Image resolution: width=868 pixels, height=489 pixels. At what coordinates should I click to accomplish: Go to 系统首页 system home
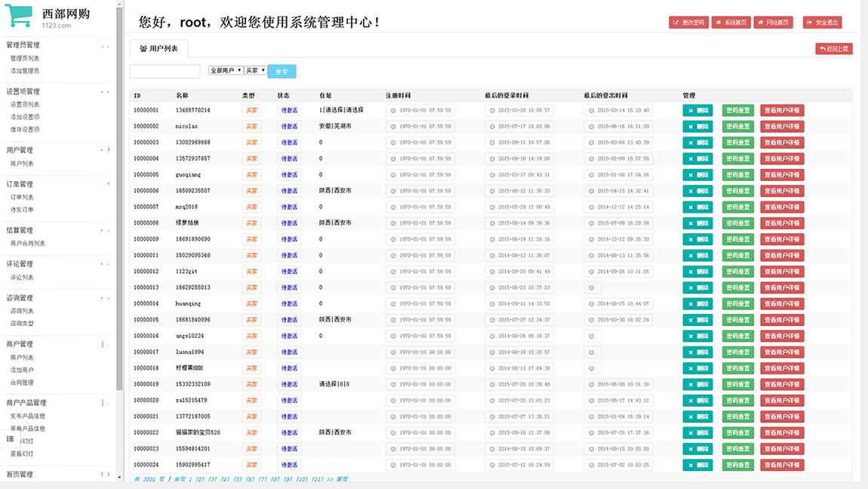tap(731, 23)
